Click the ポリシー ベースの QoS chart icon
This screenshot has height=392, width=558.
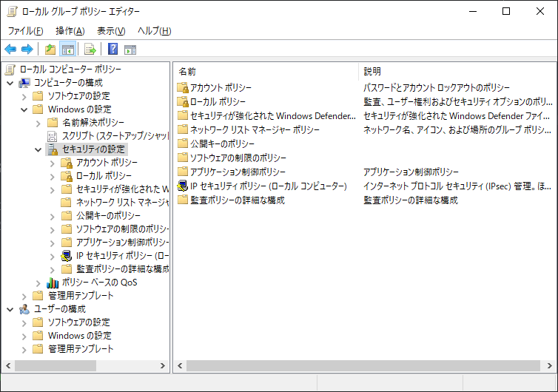53,283
